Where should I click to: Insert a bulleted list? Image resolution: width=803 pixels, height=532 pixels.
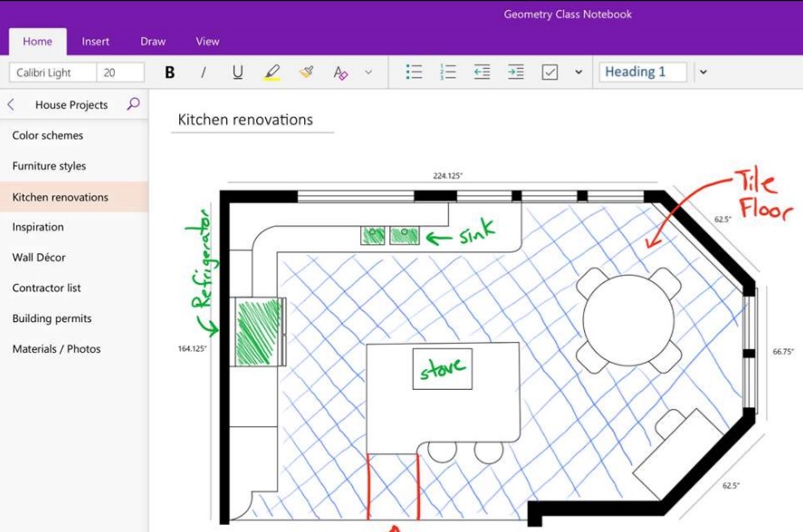pyautogui.click(x=414, y=71)
